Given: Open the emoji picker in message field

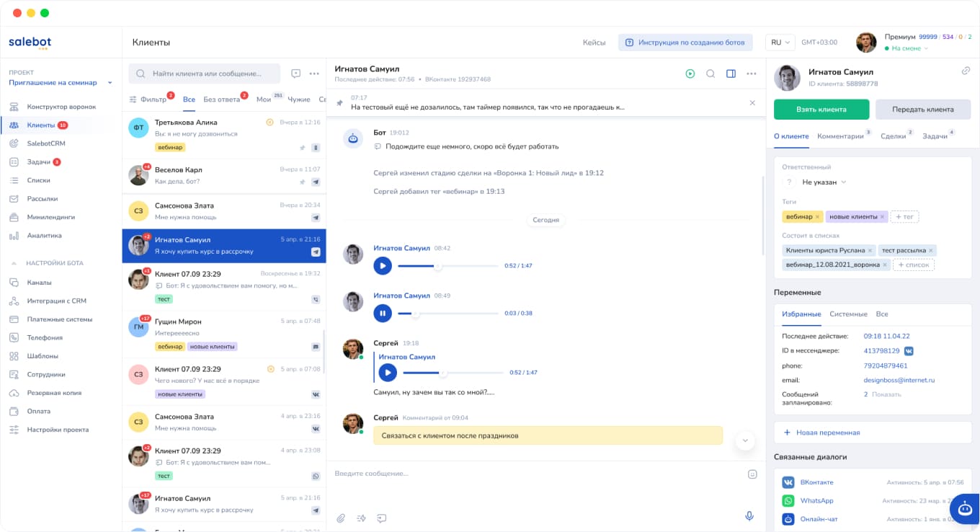Looking at the screenshot, I should pos(752,474).
